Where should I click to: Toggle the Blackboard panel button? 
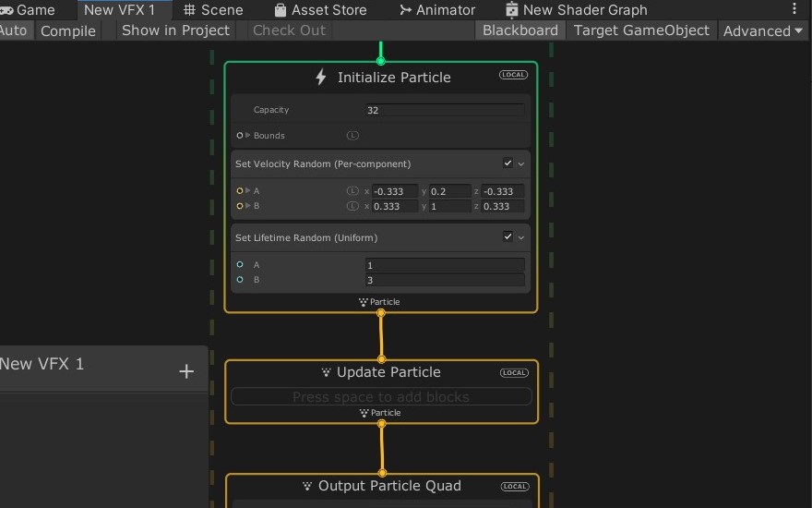(x=520, y=30)
